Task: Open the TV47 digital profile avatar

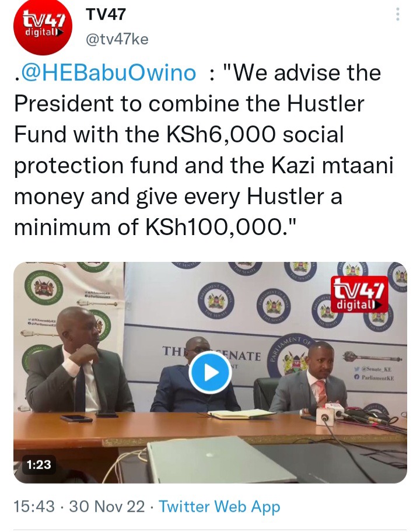Action: (43, 26)
